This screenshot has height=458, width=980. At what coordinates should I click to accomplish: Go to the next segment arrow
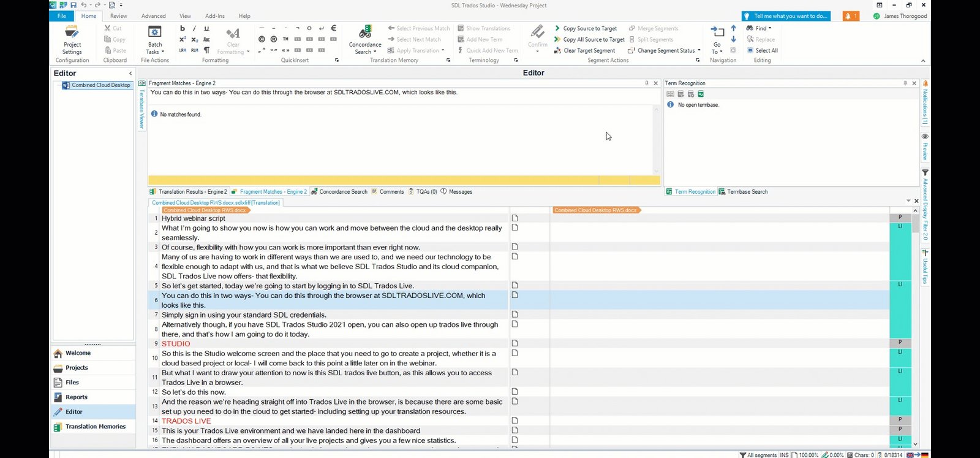[x=733, y=39]
